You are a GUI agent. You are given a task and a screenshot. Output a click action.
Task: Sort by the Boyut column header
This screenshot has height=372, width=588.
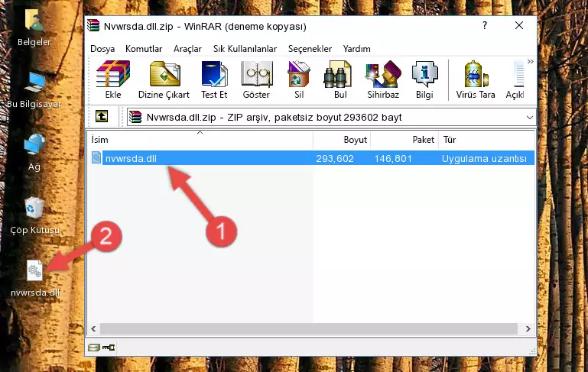[x=342, y=139]
